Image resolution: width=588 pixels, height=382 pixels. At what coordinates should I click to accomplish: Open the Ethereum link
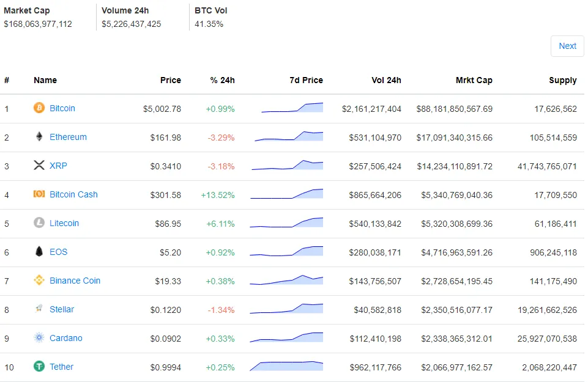click(68, 137)
